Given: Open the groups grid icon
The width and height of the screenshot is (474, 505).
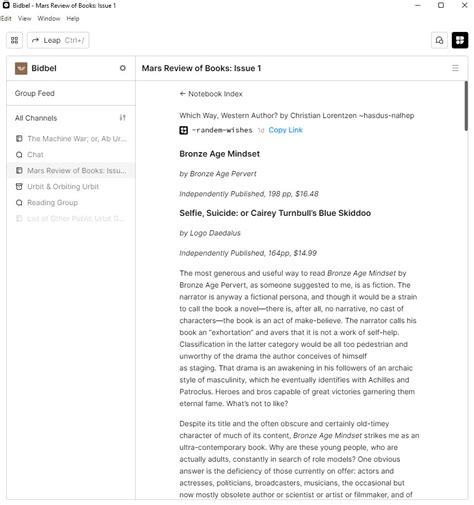Looking at the screenshot, I should [14, 40].
